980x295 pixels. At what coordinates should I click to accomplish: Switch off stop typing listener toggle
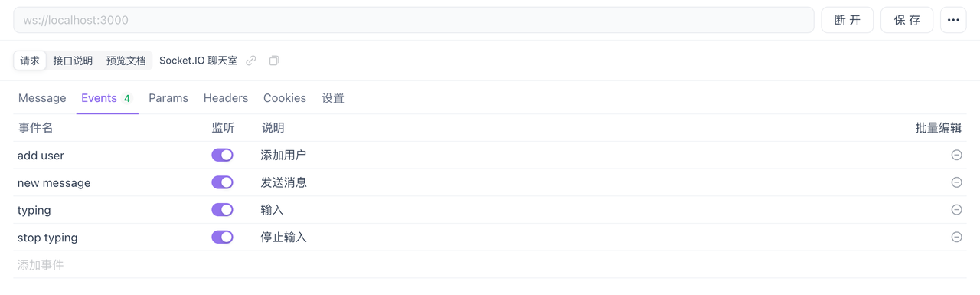[x=222, y=238]
